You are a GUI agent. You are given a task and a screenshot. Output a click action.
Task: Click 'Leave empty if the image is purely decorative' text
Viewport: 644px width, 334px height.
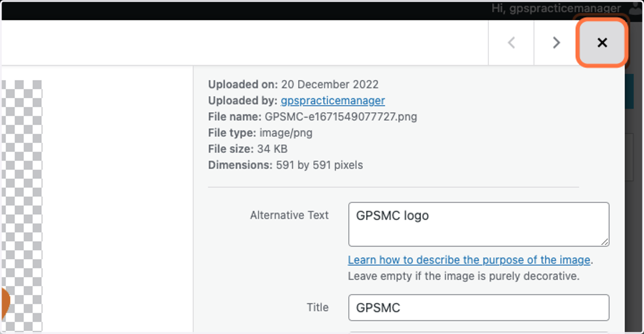pyautogui.click(x=464, y=277)
